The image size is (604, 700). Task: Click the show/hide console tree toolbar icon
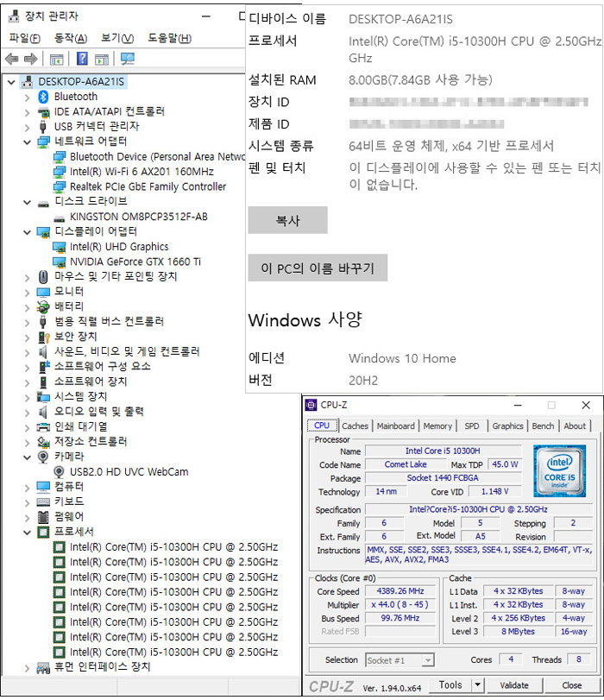point(57,59)
